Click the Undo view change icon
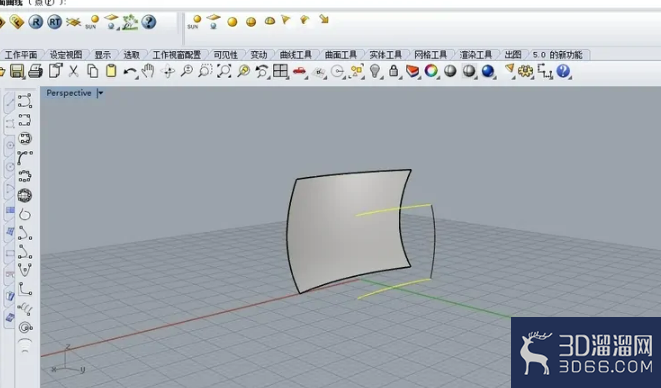 pyautogui.click(x=262, y=71)
